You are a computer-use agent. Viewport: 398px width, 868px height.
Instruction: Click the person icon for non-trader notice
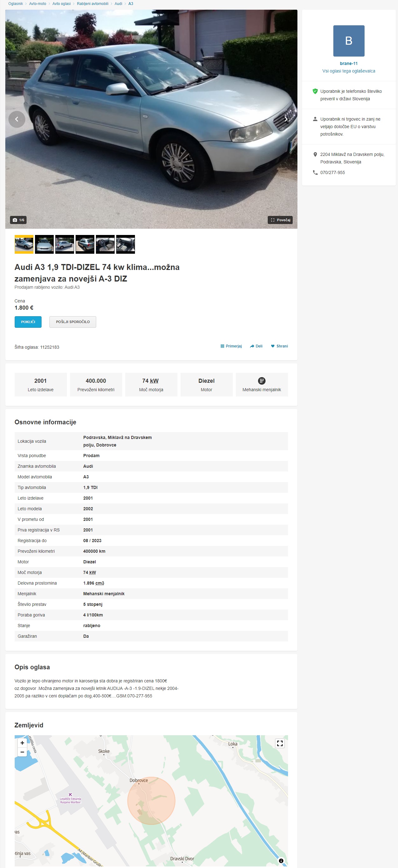coord(315,119)
